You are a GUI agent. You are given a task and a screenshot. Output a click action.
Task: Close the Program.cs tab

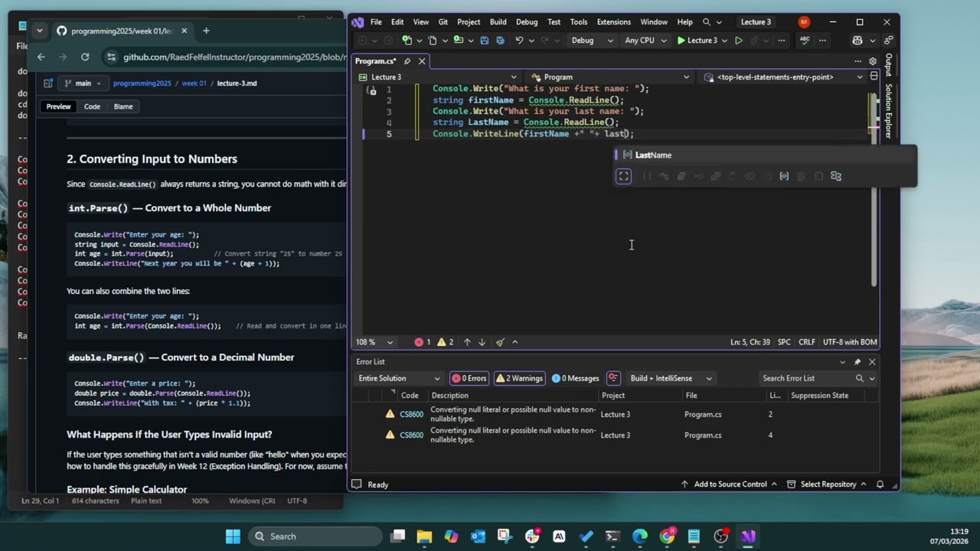pos(422,61)
